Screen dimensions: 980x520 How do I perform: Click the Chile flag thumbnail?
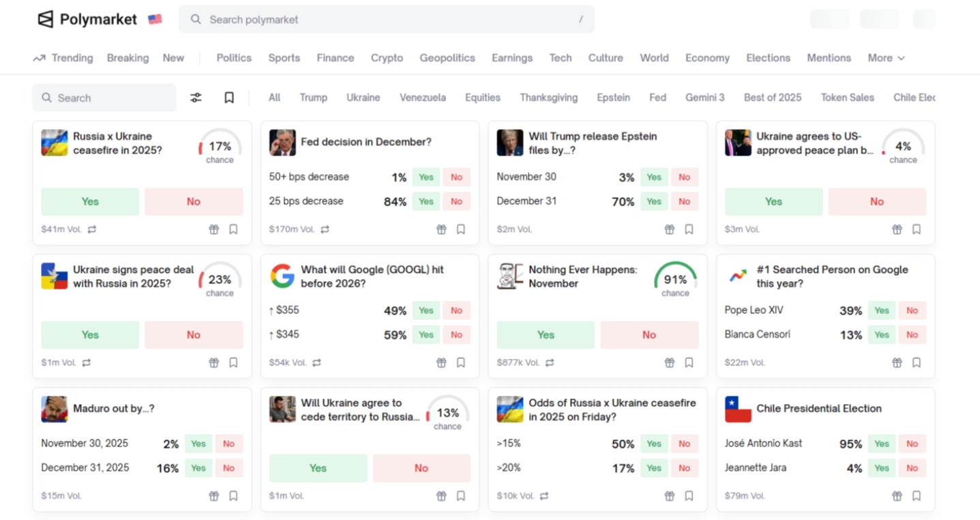pyautogui.click(x=738, y=409)
